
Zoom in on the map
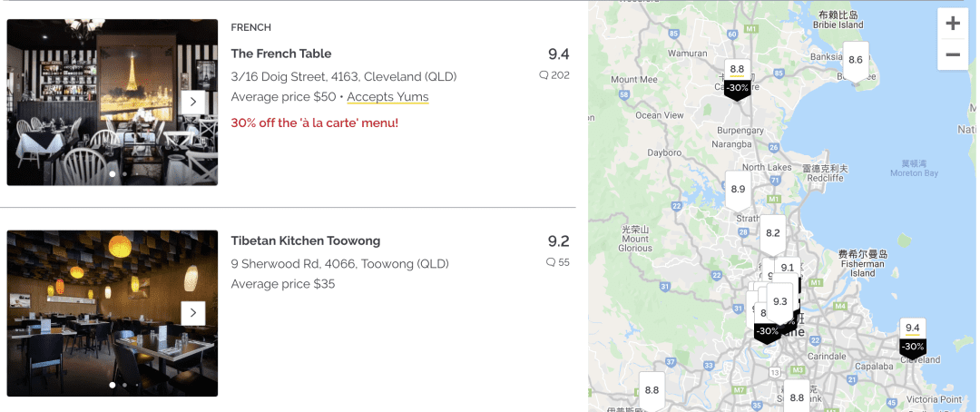pyautogui.click(x=953, y=24)
